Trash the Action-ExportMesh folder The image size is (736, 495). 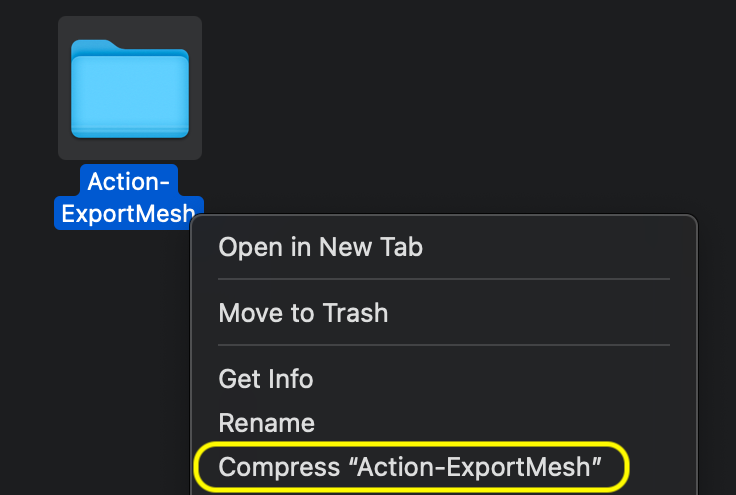[303, 313]
